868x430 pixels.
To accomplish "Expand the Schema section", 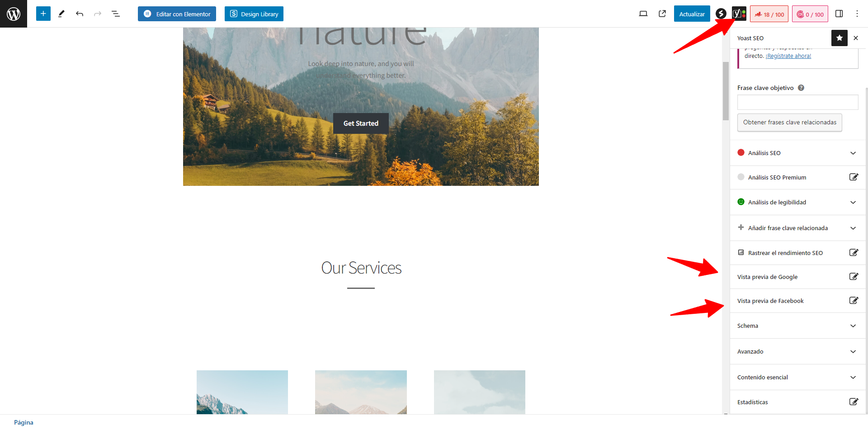I will 798,326.
